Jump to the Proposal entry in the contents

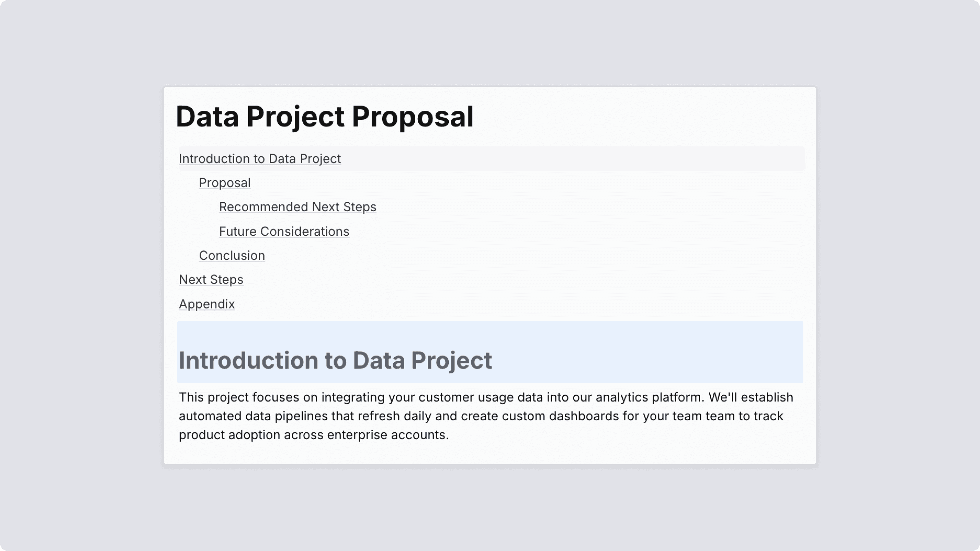[225, 183]
